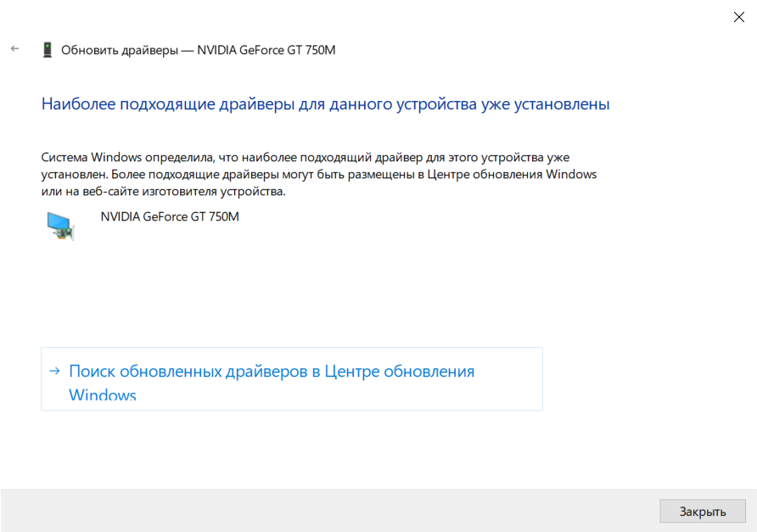Go back using the left arrow

coord(15,48)
